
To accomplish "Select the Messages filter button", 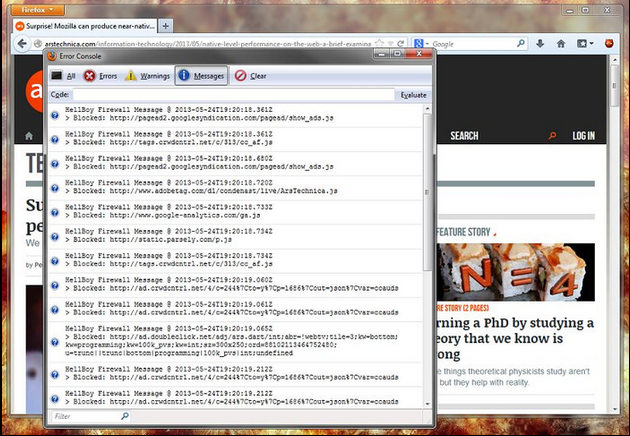I will click(x=201, y=76).
